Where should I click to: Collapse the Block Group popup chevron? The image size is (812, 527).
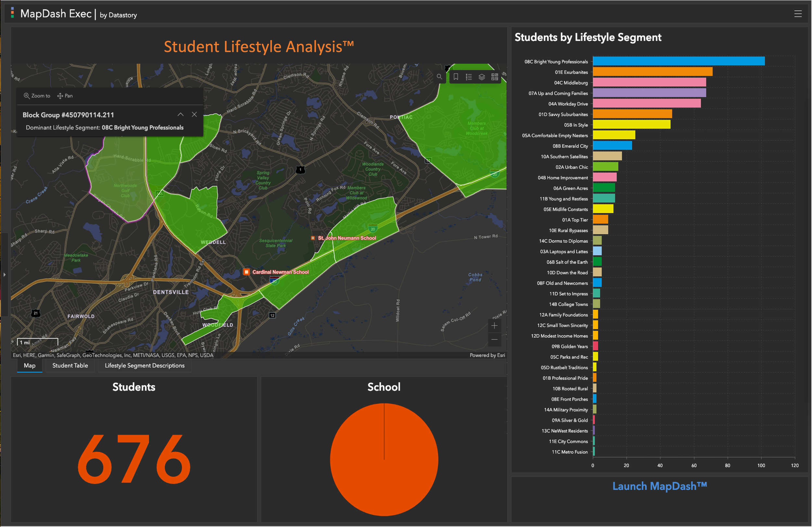(181, 115)
